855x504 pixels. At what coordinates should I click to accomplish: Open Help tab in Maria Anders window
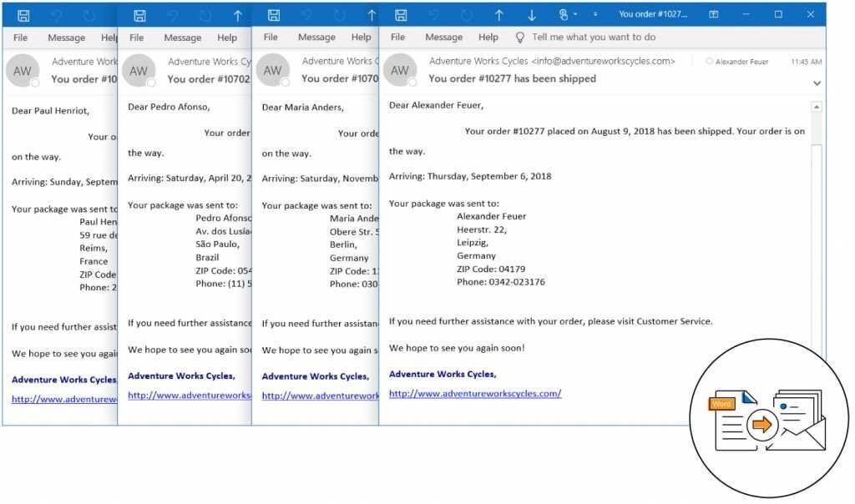361,37
